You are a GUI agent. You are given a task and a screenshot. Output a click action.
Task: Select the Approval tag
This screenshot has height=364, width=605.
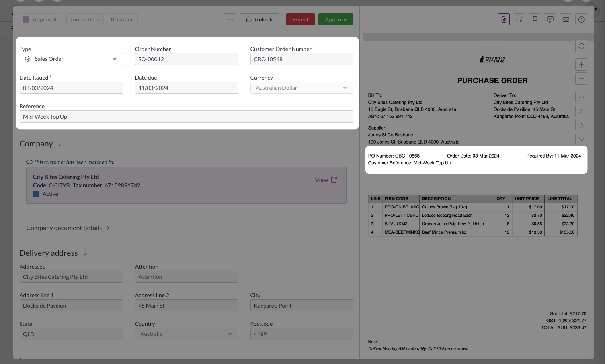40,19
